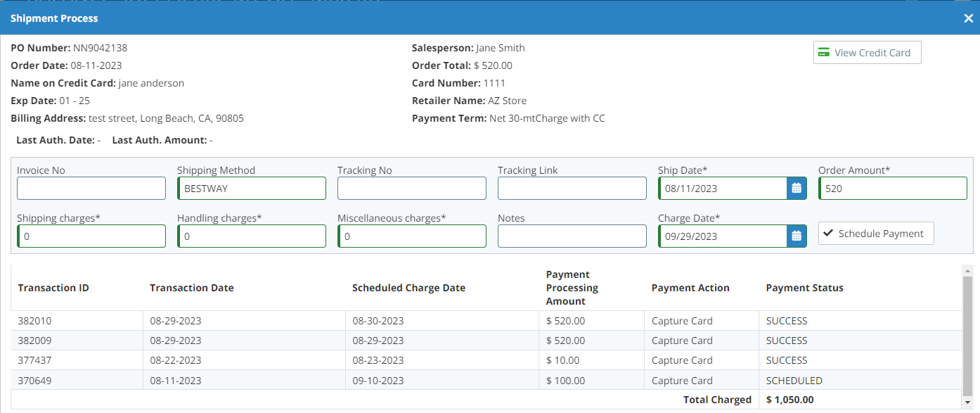This screenshot has height=413, width=980.
Task: Click the Shipment Process dialog title
Action: click(54, 18)
